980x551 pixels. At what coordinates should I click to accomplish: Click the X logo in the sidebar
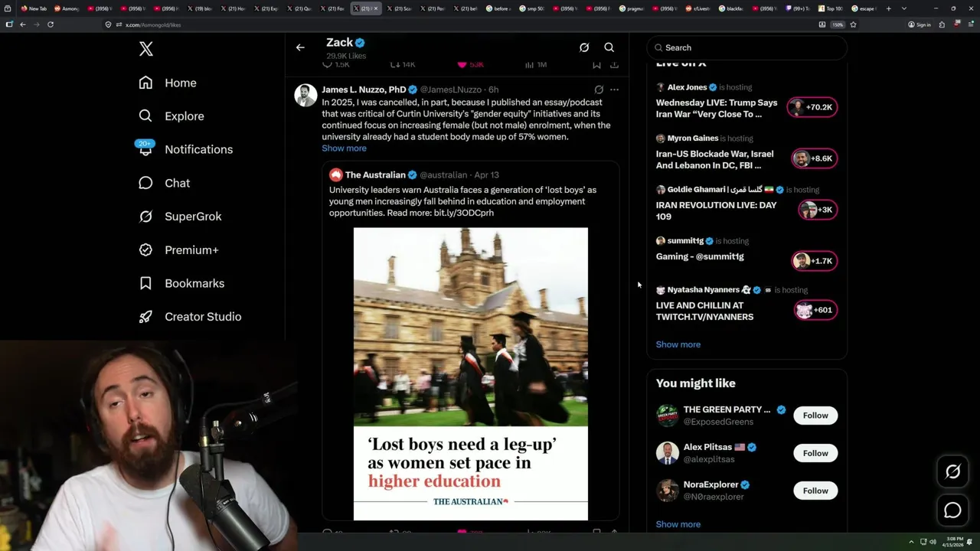tap(146, 49)
